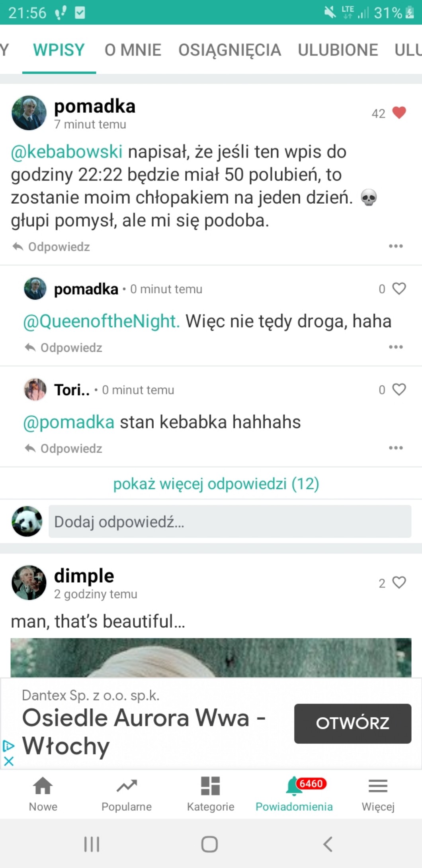Open the Więcej hamburger menu

378,787
